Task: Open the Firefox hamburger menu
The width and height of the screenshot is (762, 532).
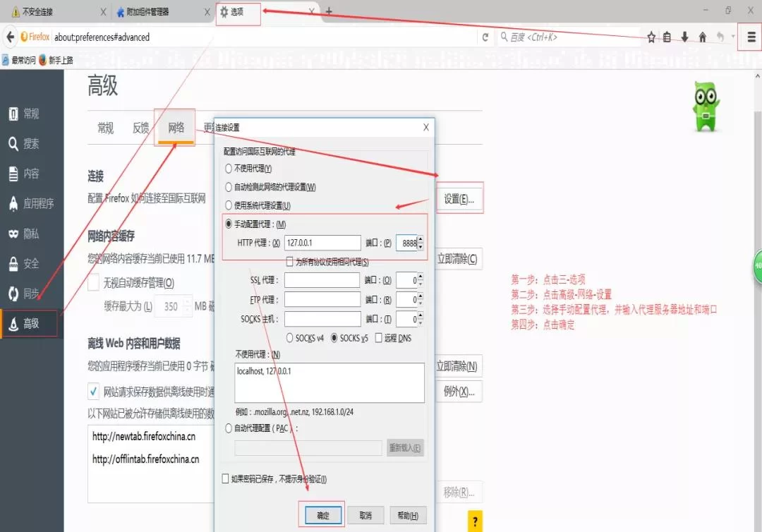Action: click(750, 37)
